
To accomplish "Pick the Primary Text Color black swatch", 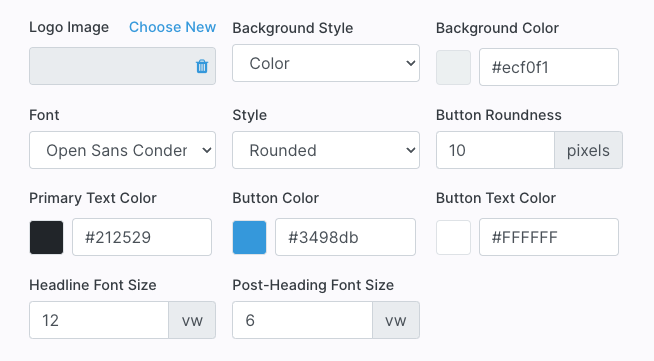I will (x=46, y=238).
